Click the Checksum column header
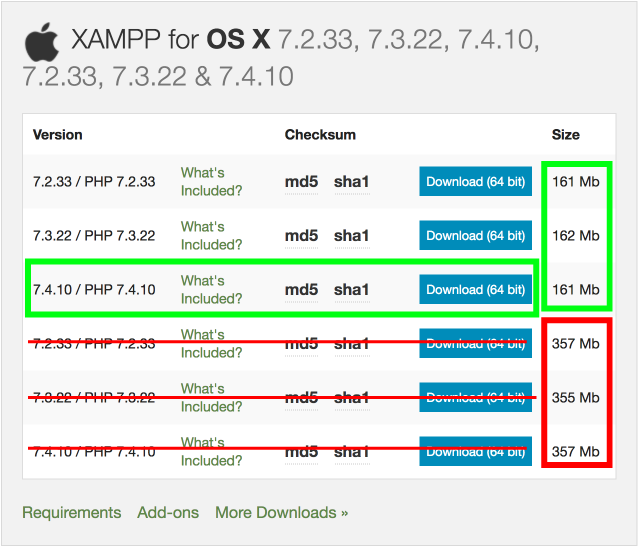 [x=320, y=135]
